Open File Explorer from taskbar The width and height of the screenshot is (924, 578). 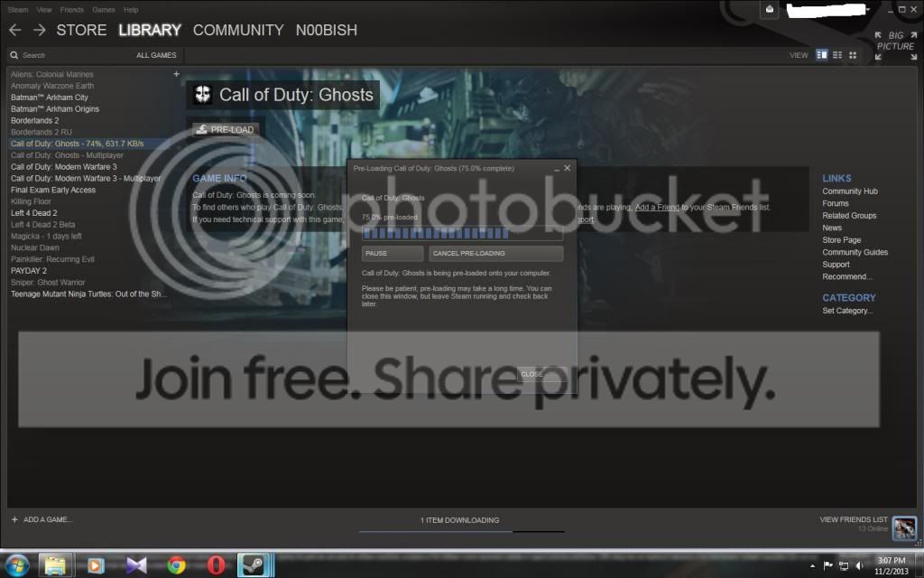point(55,565)
